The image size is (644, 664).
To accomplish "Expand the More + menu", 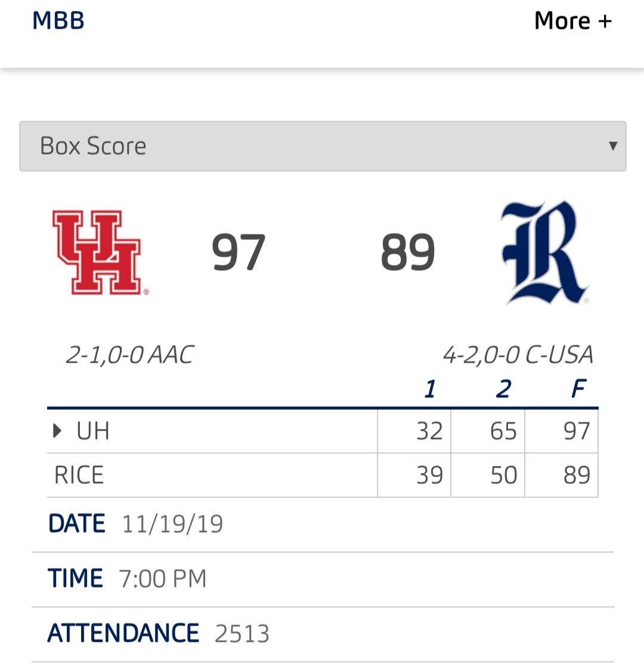I will [573, 21].
